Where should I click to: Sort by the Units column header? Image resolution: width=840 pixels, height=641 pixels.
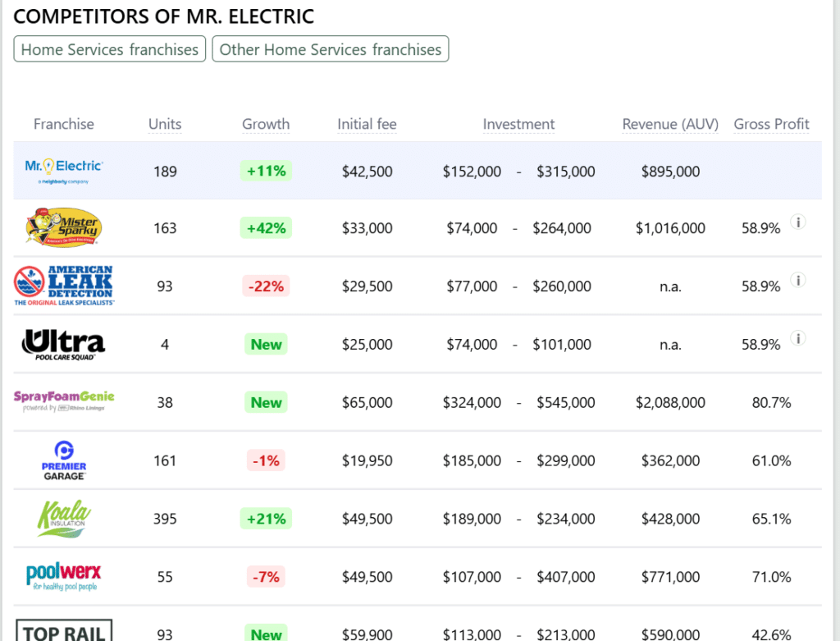tap(165, 124)
